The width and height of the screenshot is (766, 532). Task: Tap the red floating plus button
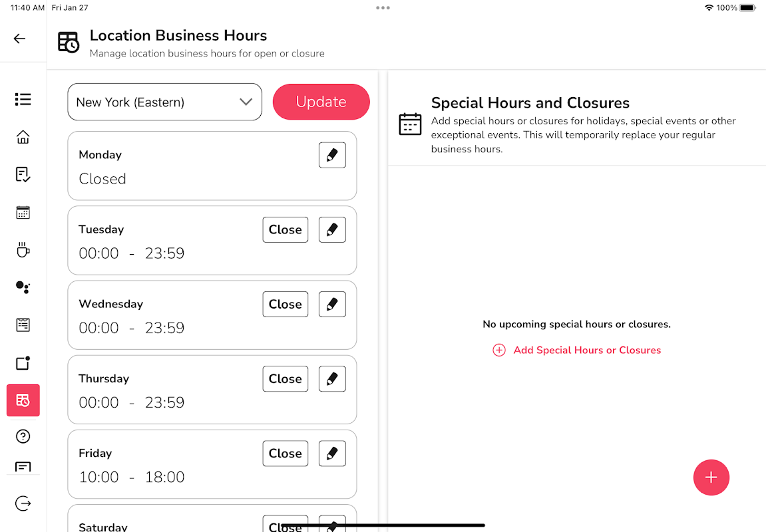pyautogui.click(x=711, y=477)
